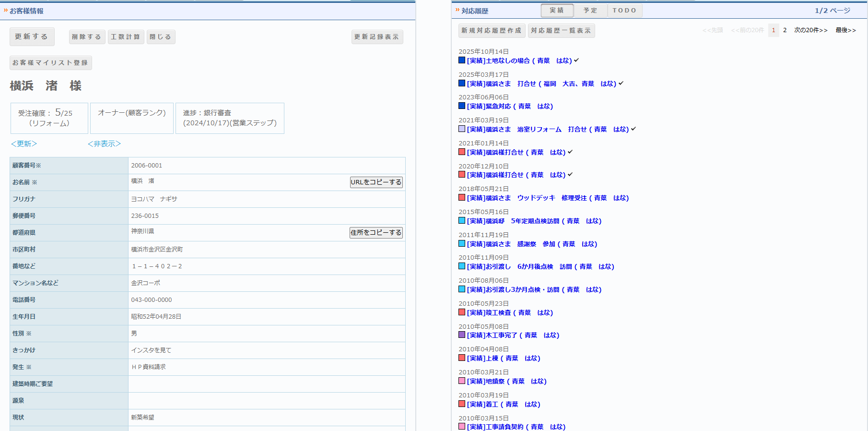Click the <更新> link under status boxes

click(x=24, y=144)
